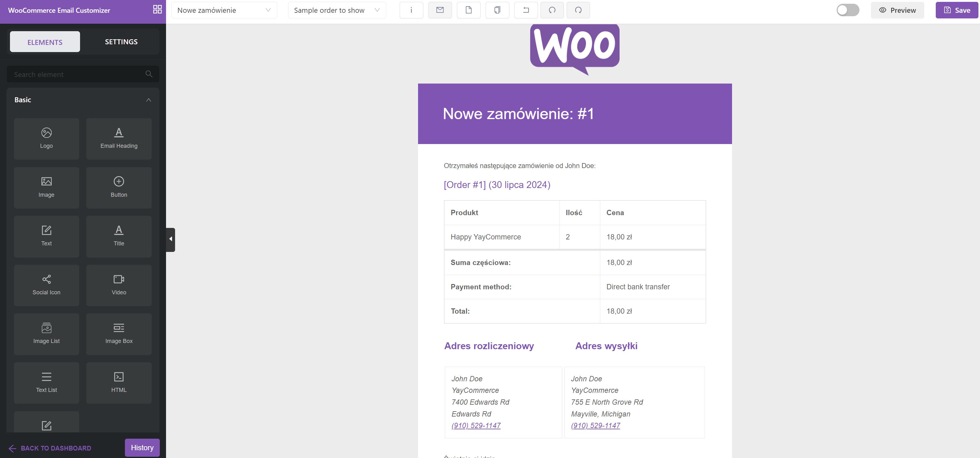Select the Email Heading element
Viewport: 980px width, 458px height.
[x=119, y=138]
